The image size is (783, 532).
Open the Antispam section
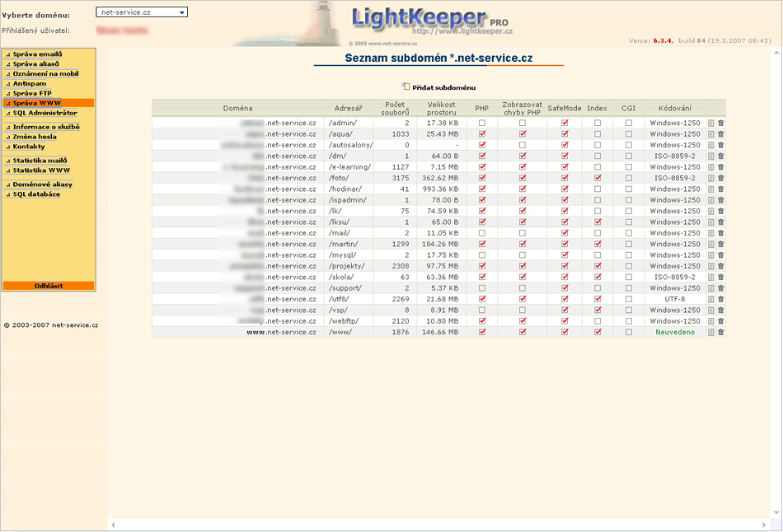pyautogui.click(x=29, y=83)
